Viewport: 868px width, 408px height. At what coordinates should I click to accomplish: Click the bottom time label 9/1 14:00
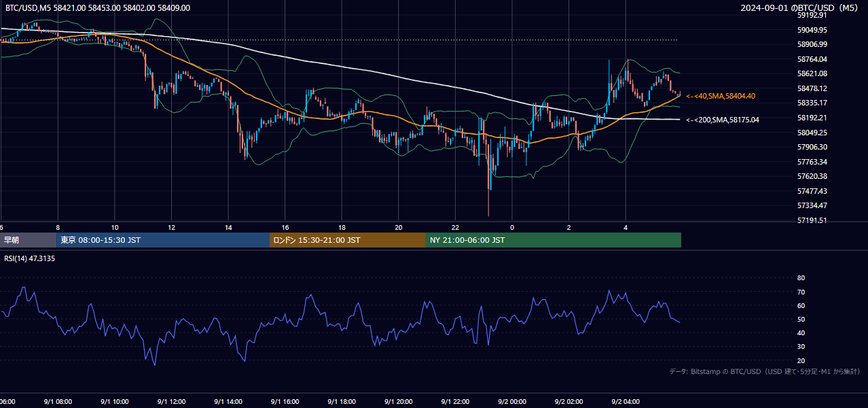tap(228, 402)
